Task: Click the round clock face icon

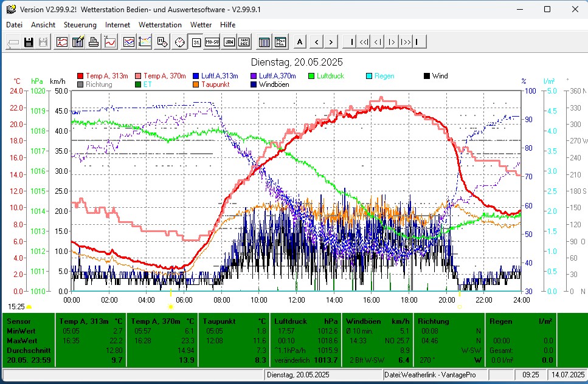Action: [179, 42]
